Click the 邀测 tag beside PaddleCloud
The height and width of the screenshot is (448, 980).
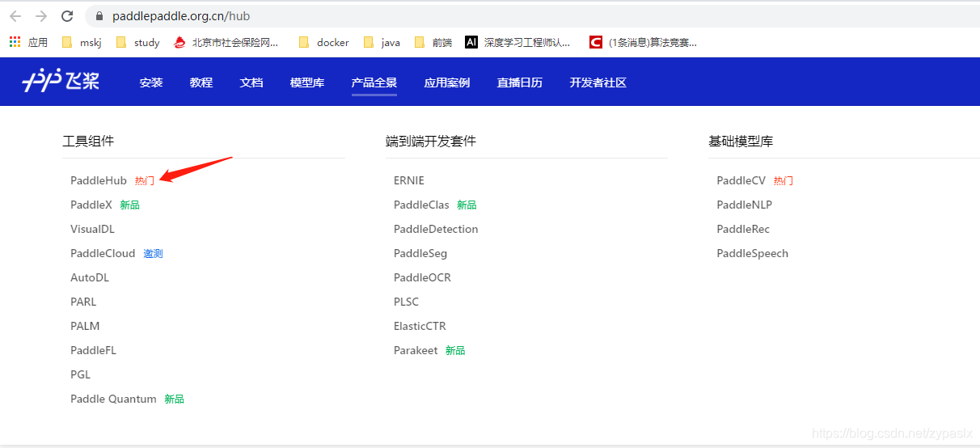pos(153,253)
